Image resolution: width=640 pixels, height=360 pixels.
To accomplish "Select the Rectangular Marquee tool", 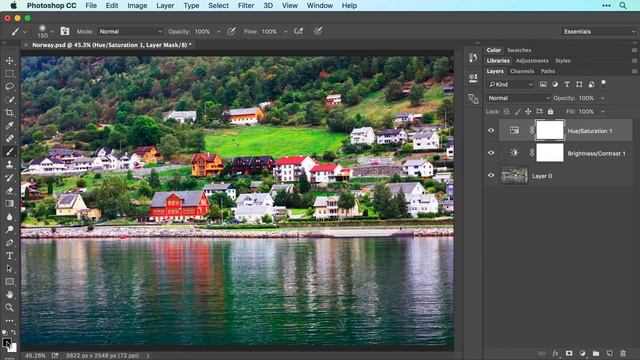I will click(9, 74).
